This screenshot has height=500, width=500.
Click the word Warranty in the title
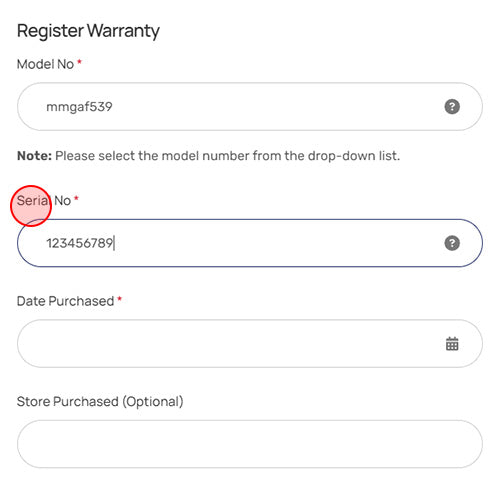[x=124, y=31]
